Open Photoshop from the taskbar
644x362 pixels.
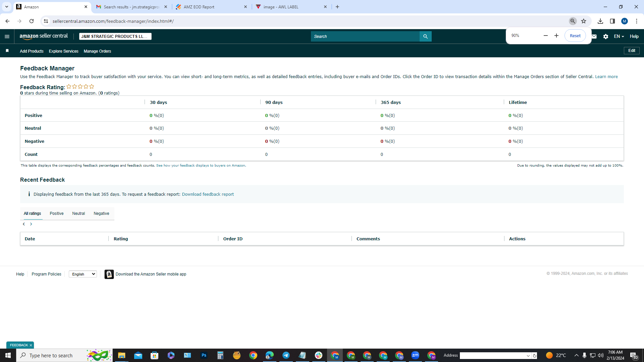click(x=204, y=355)
